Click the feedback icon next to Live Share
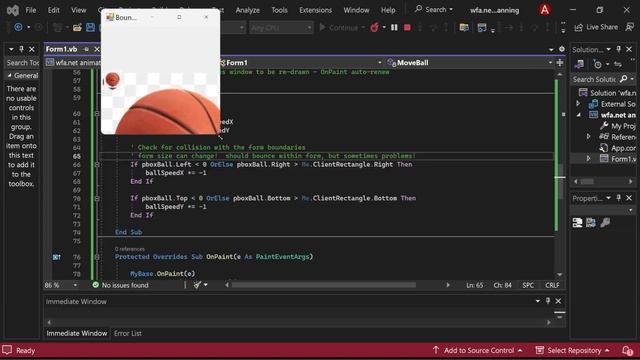Viewport: 640px width, 360px height. pos(630,27)
